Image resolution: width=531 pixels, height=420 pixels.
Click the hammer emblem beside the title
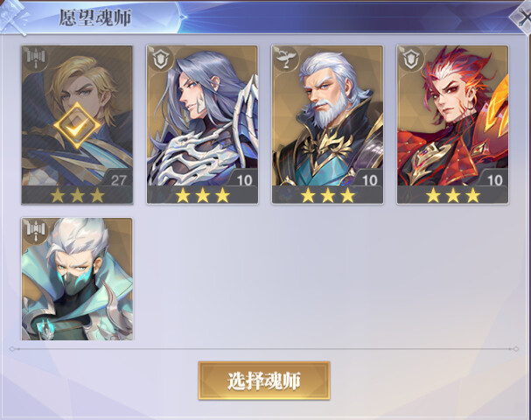[14, 17]
